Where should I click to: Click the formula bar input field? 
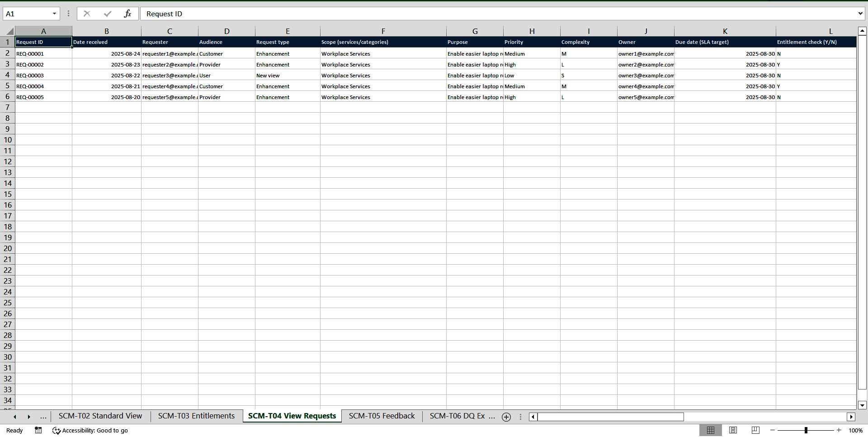tap(497, 14)
